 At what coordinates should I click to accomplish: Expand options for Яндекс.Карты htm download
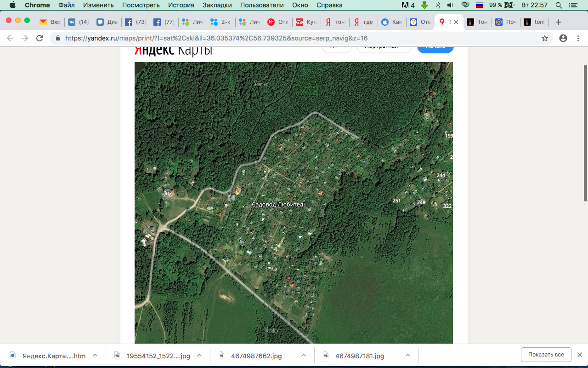click(x=95, y=356)
